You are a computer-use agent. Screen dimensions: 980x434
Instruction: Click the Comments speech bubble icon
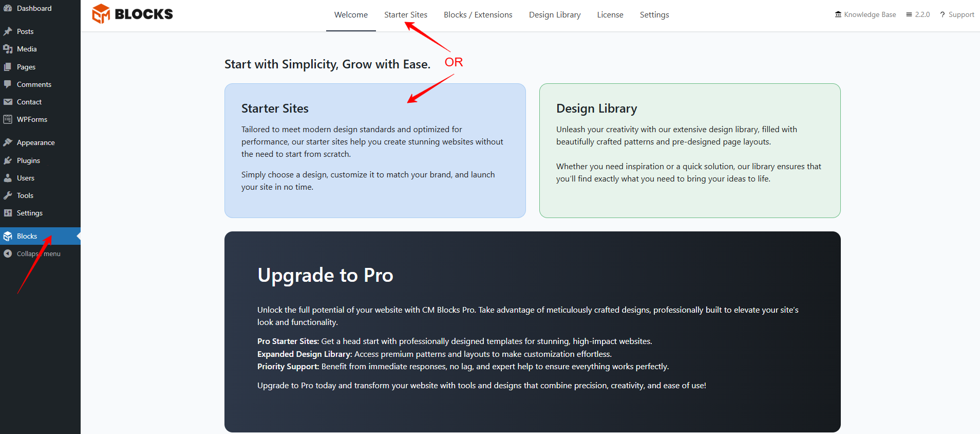click(8, 84)
